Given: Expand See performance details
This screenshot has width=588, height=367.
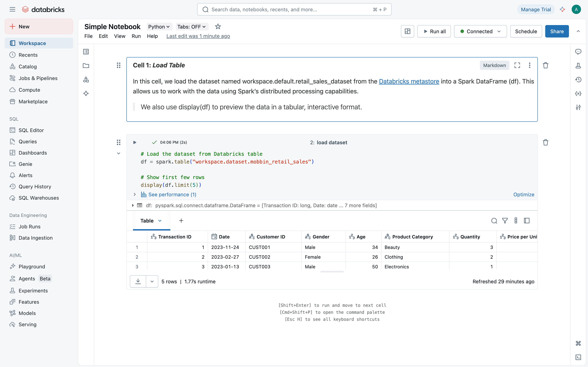Looking at the screenshot, I should (x=169, y=194).
